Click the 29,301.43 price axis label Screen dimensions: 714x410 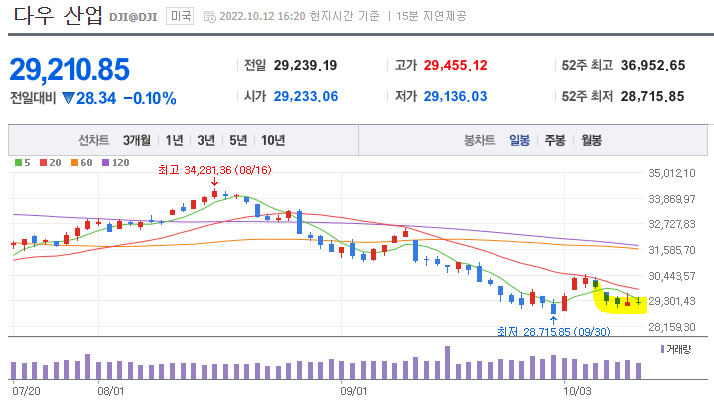tap(672, 301)
